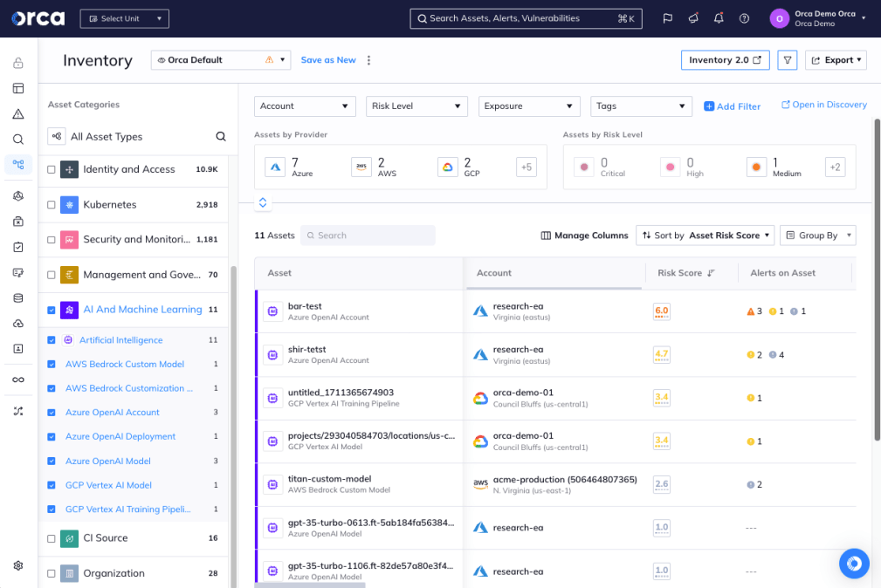
Task: Uncheck the Artificial Intelligence checkbox
Action: [x=52, y=339]
